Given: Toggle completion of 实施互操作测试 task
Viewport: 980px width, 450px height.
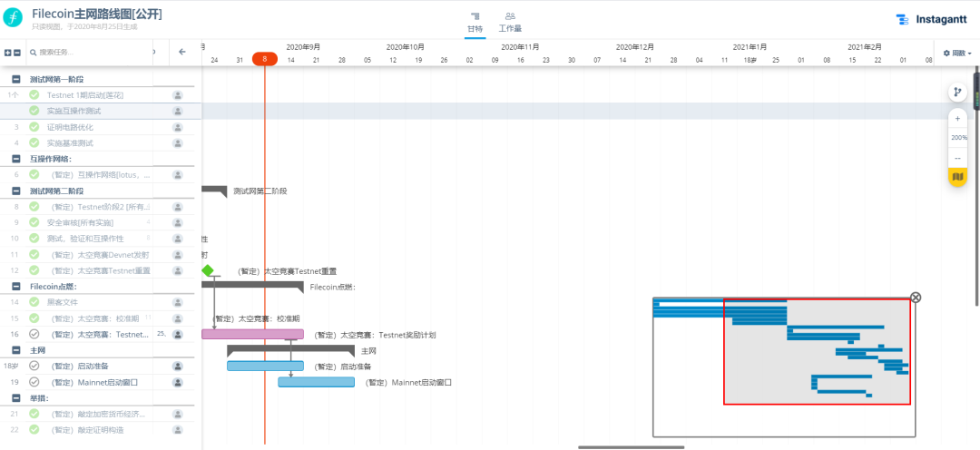Looking at the screenshot, I should pos(34,111).
